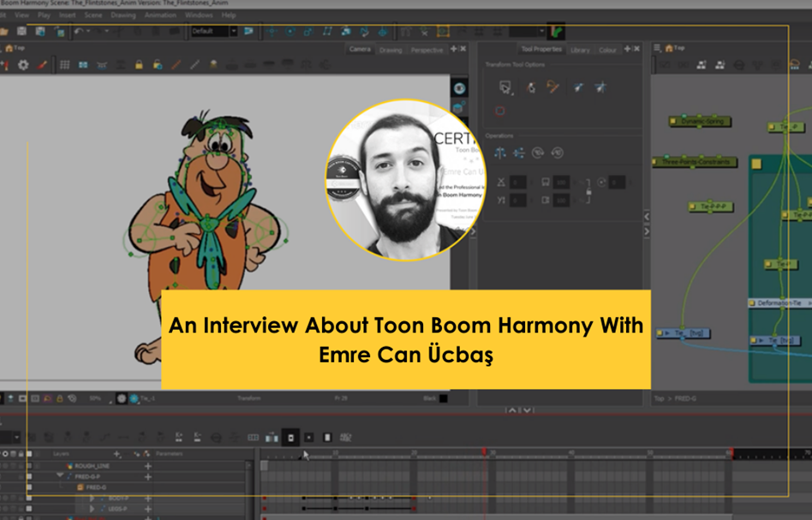This screenshot has width=812, height=520.
Task: Click the rotation angle input field
Action: coord(616,182)
